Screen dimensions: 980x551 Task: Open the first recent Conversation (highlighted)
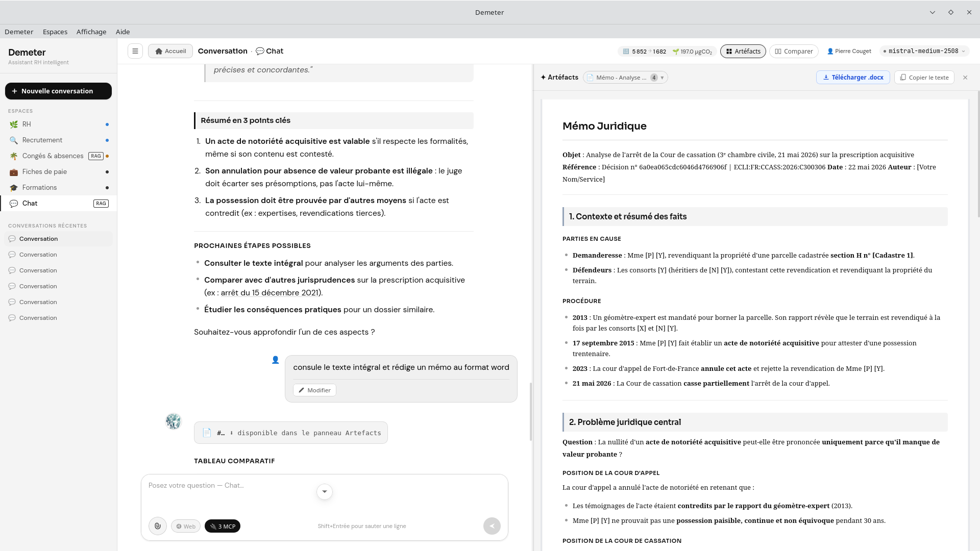point(58,239)
